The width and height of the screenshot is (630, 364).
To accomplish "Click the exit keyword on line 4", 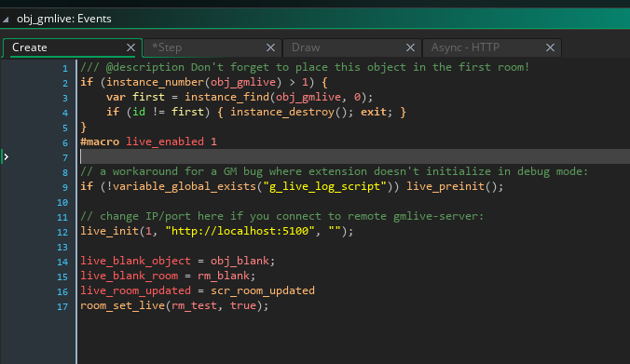I will click(x=374, y=112).
